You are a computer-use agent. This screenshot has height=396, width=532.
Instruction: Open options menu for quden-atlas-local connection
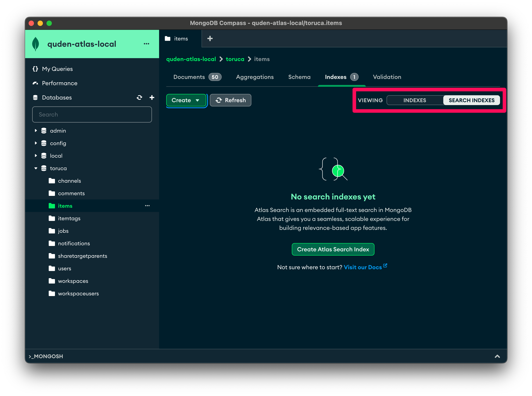pos(146,44)
